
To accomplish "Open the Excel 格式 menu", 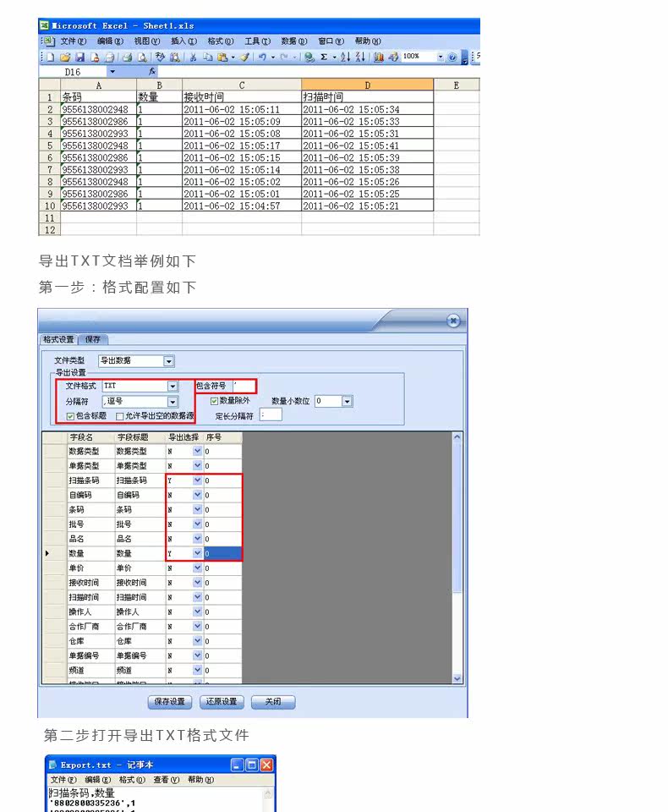I will click(220, 41).
